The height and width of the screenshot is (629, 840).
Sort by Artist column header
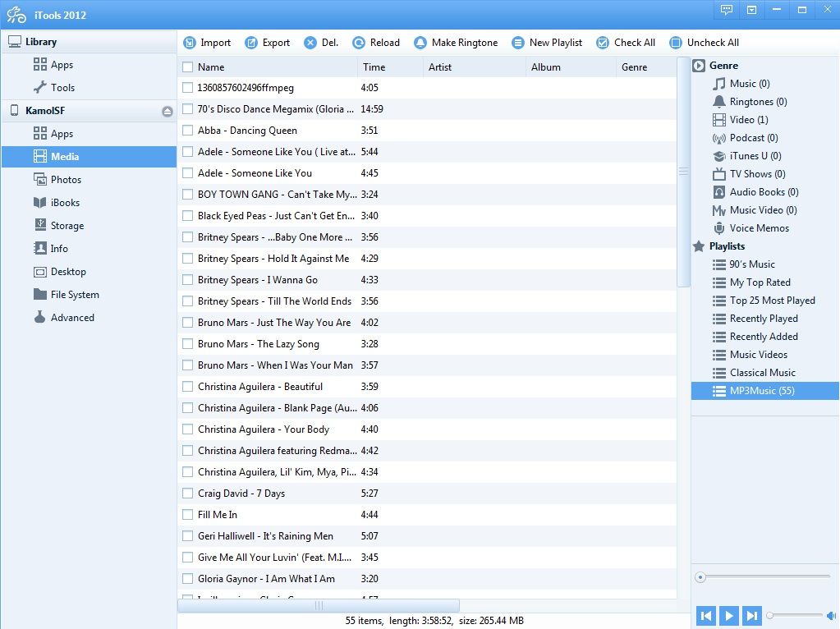coord(474,67)
